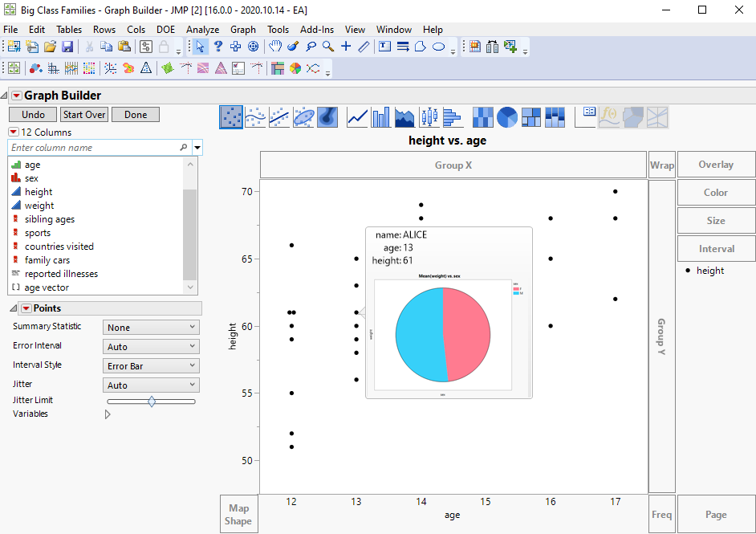Click the Done button

point(135,114)
